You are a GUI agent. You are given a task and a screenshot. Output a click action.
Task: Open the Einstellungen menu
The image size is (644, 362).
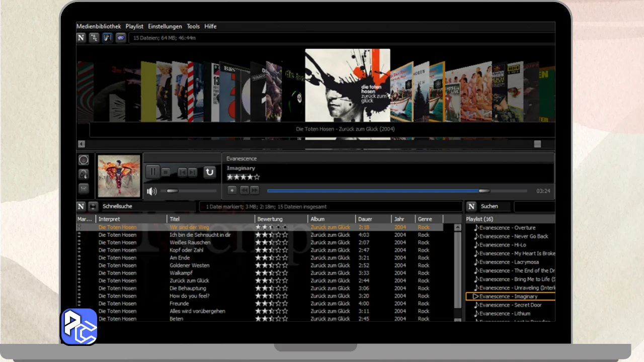(x=165, y=26)
